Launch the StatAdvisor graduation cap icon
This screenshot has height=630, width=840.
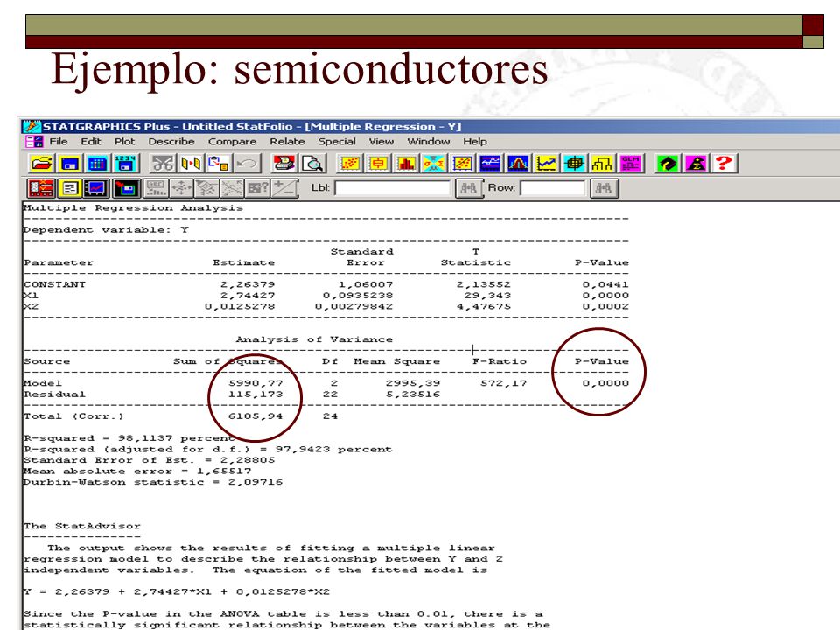[x=668, y=163]
